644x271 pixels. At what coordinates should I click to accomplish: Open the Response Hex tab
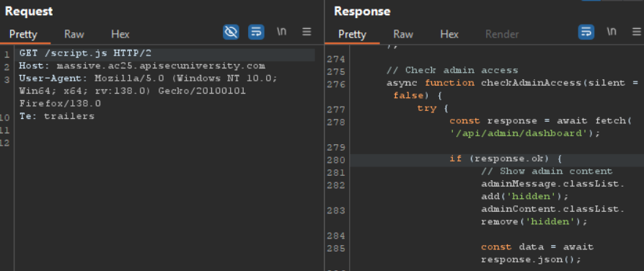point(449,34)
